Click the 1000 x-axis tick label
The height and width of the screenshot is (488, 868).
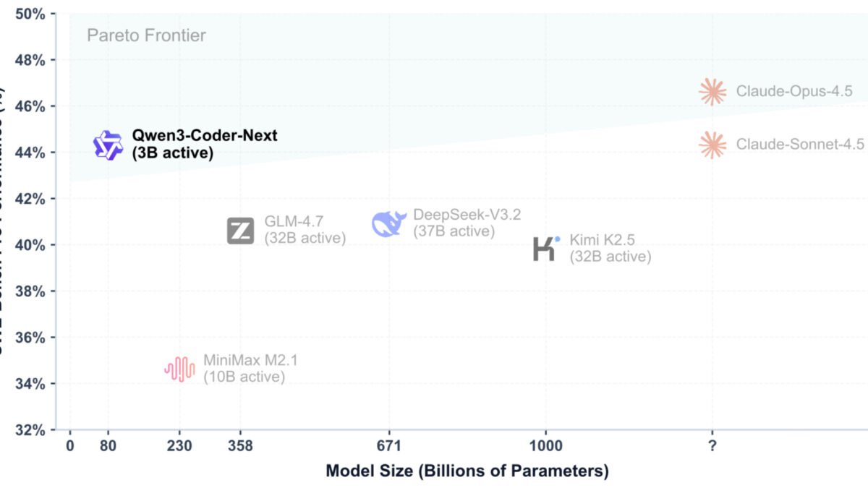(545, 446)
